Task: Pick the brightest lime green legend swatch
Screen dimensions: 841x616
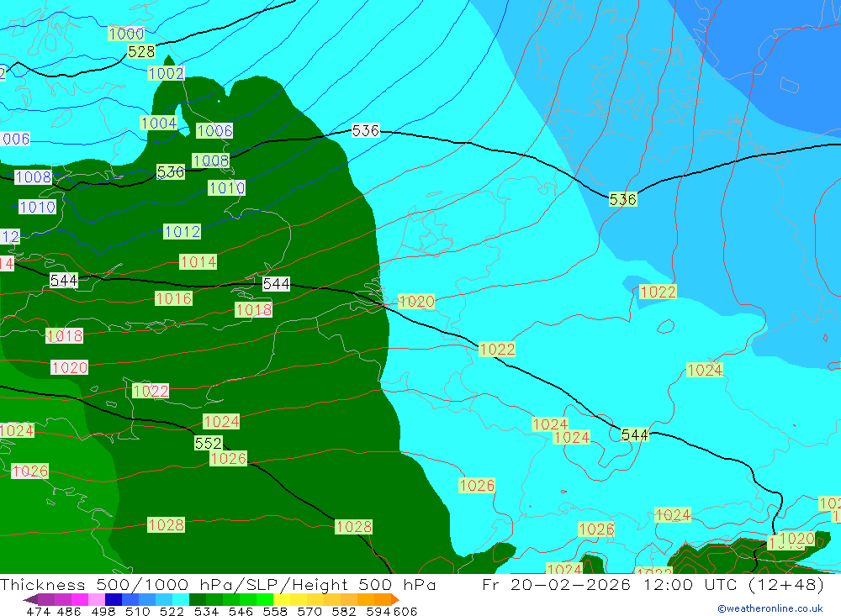Action: [265, 599]
